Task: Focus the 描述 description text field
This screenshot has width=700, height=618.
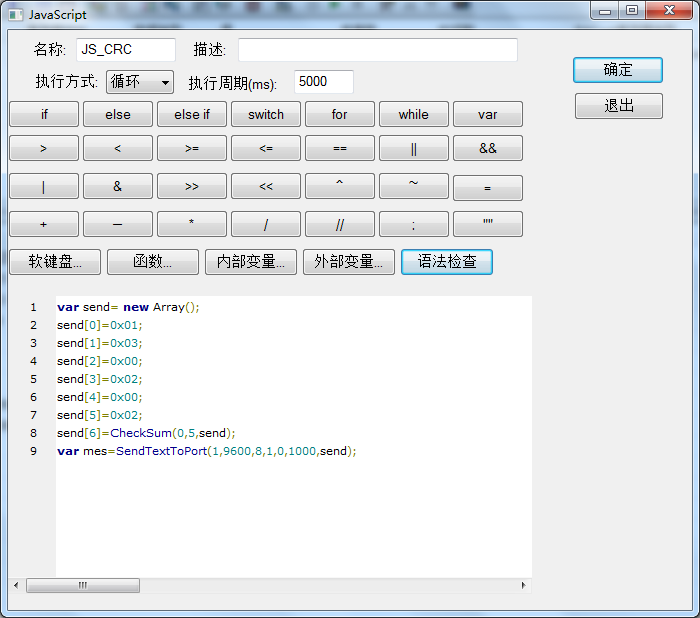Action: (x=377, y=50)
